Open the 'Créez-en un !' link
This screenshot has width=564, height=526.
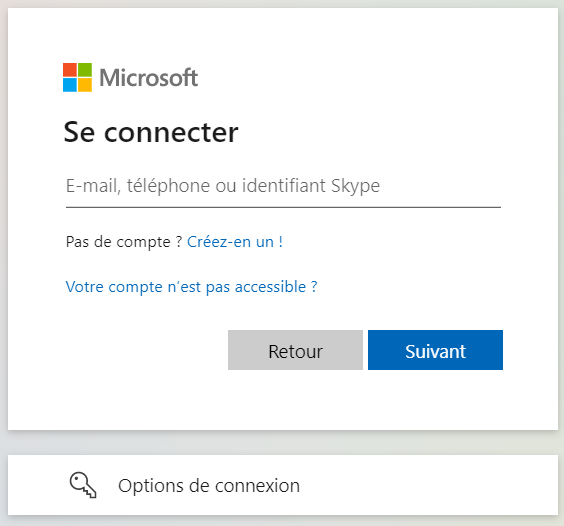click(x=235, y=242)
